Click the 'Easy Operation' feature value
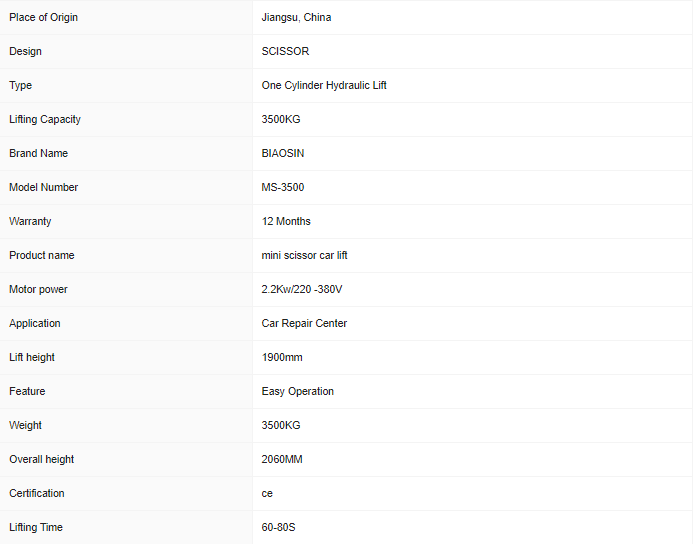Image resolution: width=695 pixels, height=544 pixels. [x=298, y=392]
